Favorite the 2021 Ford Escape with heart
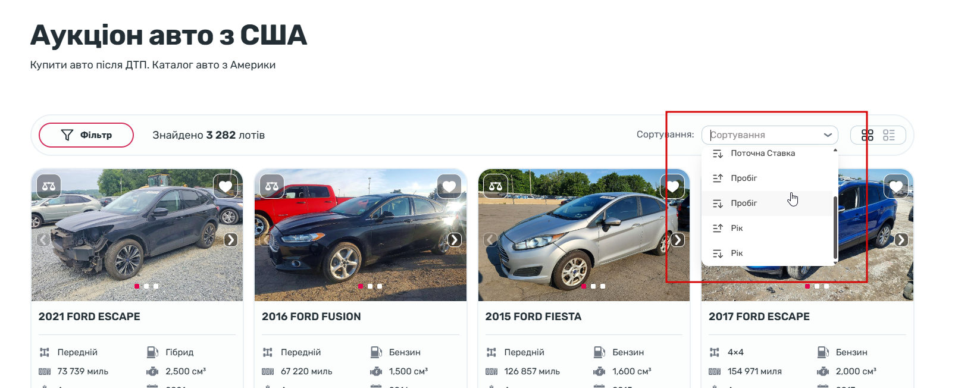 tap(226, 186)
